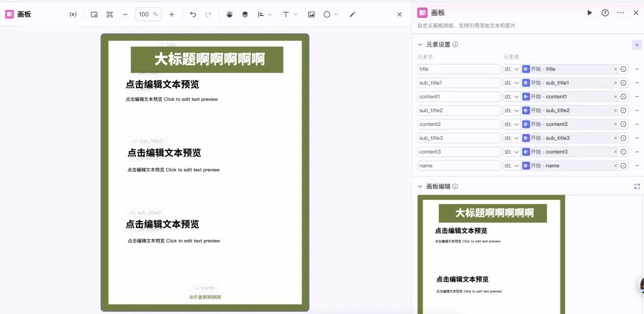
Task: Click the zoom percentage field showing 100
Action: (148, 14)
